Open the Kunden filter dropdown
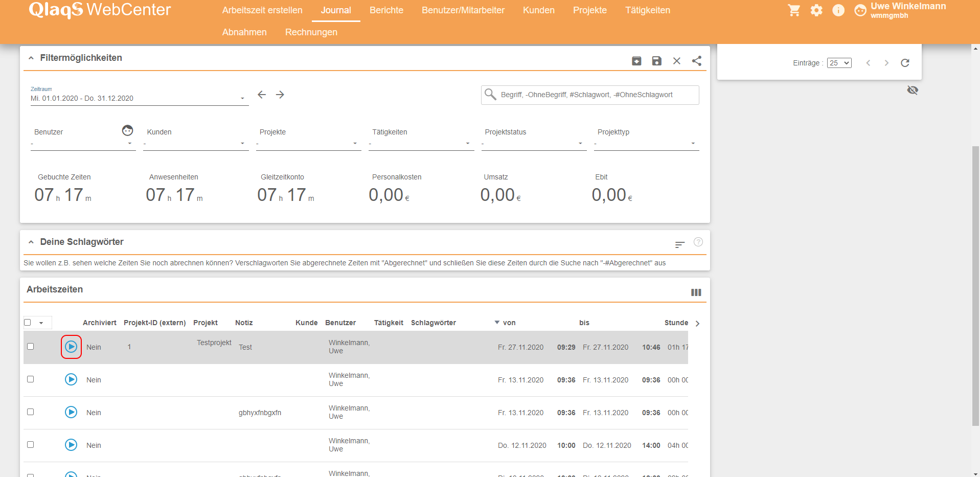 (196, 144)
